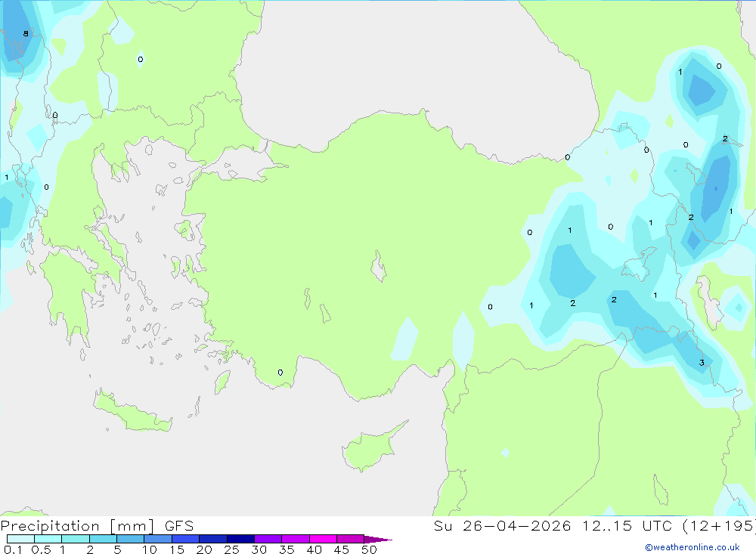Viewport: 756px width, 554px height.
Task: Pick the 20–25 mm dark blue swatch
Action: coord(212,539)
